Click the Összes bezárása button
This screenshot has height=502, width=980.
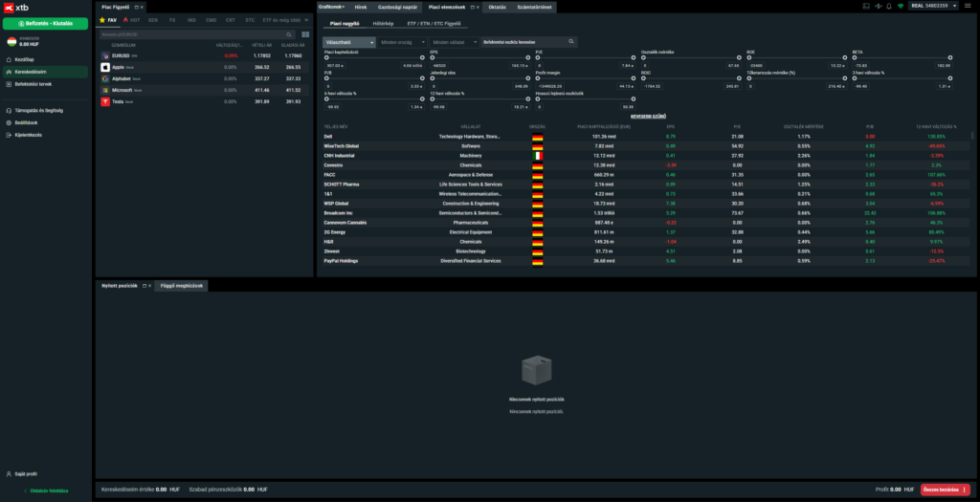[945, 490]
